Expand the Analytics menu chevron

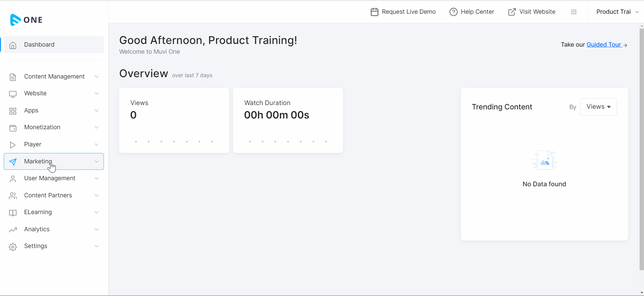point(96,229)
